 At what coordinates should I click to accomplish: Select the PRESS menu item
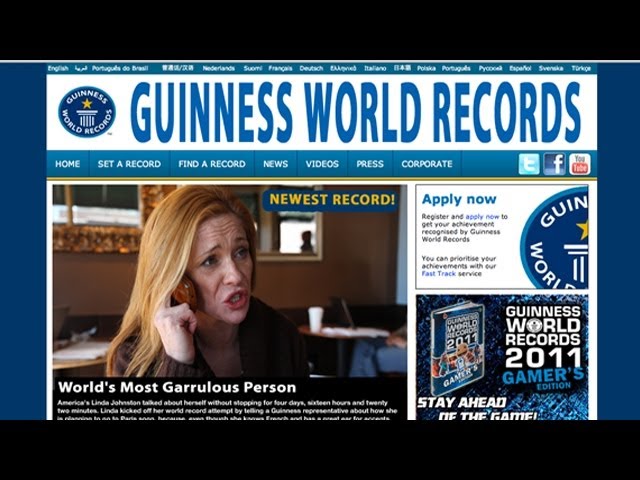370,164
